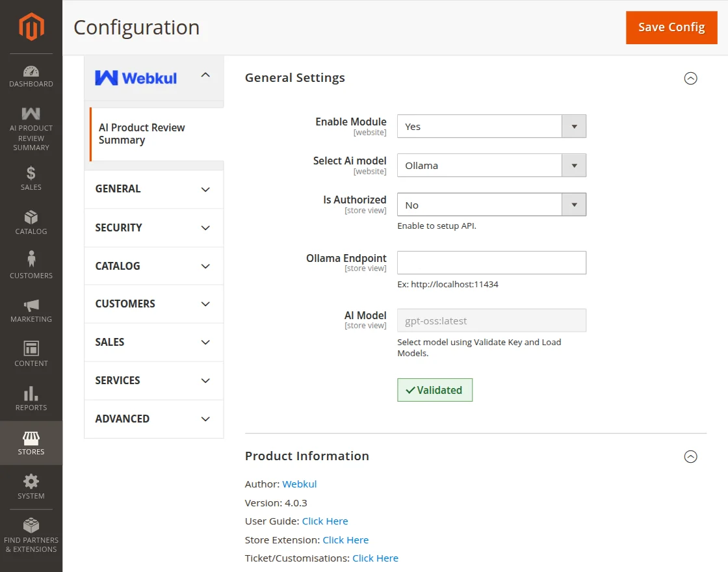Open Dashboard from the sidebar
This screenshot has height=572, width=728.
tap(31, 77)
